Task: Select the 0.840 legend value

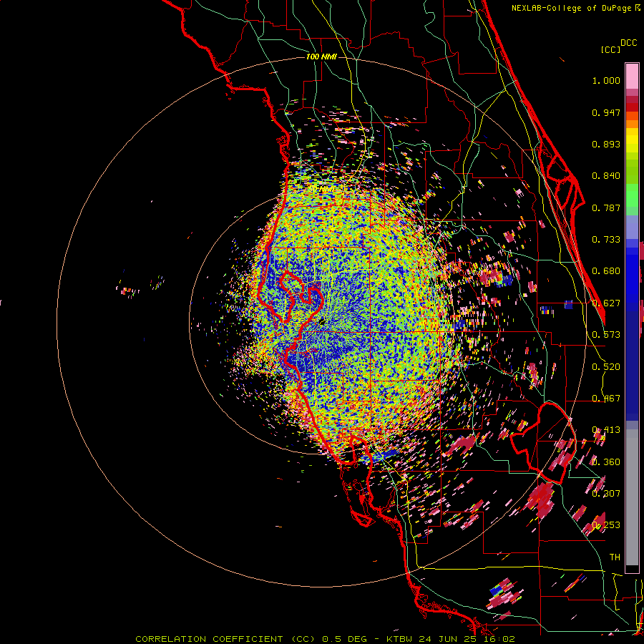Action: pyautogui.click(x=606, y=176)
